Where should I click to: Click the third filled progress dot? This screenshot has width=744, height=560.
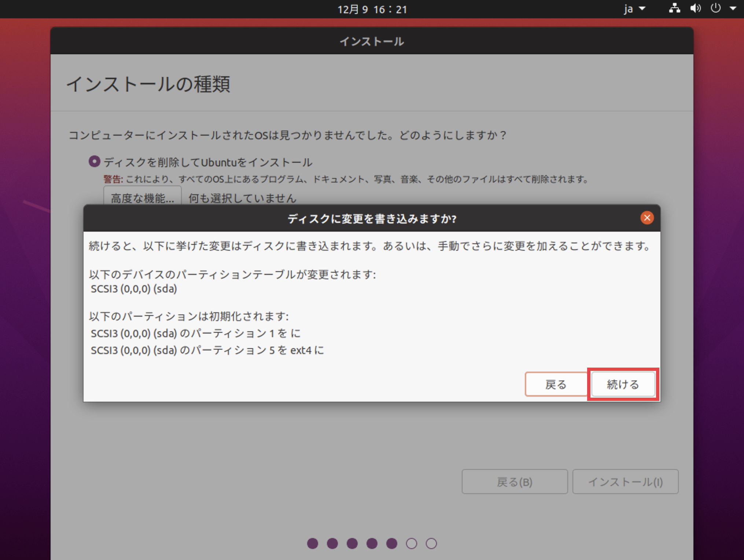coord(352,544)
